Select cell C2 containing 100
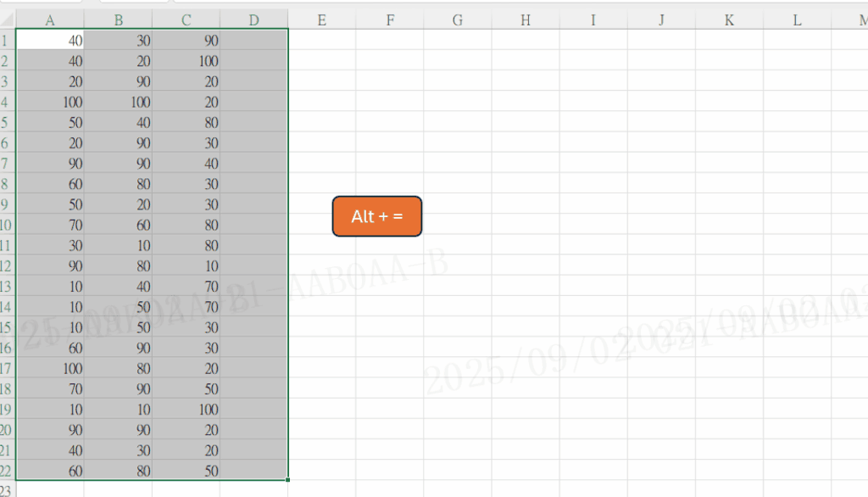The height and width of the screenshot is (497, 868). tap(186, 61)
